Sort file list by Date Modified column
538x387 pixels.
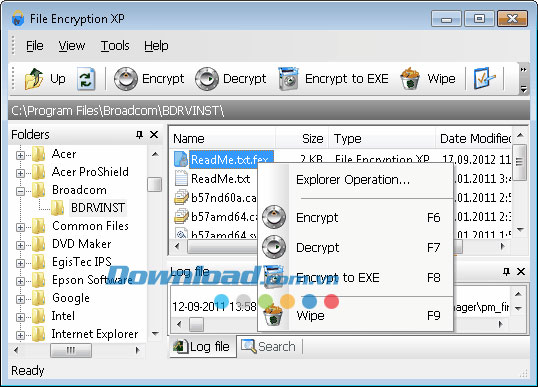(x=474, y=139)
